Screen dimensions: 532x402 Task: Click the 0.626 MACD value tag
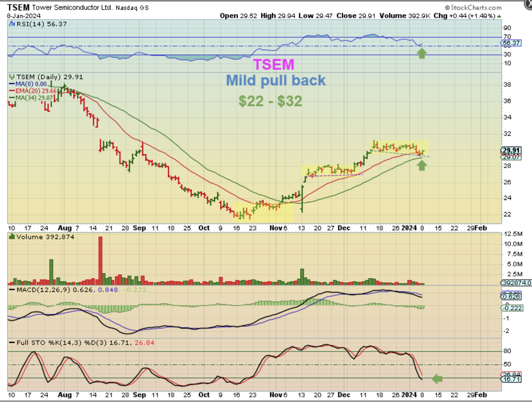point(512,297)
